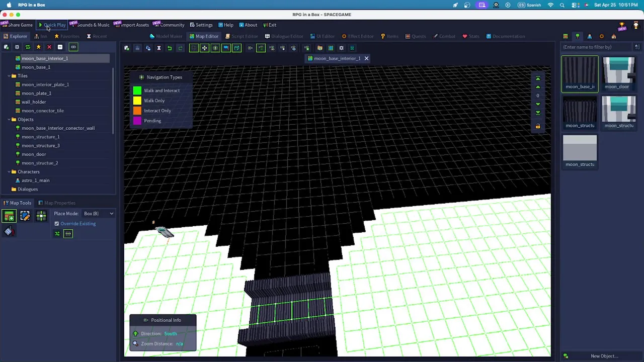Click the new resource icon in explorer toolbar
Screen dimensions: 644x362
(6, 47)
